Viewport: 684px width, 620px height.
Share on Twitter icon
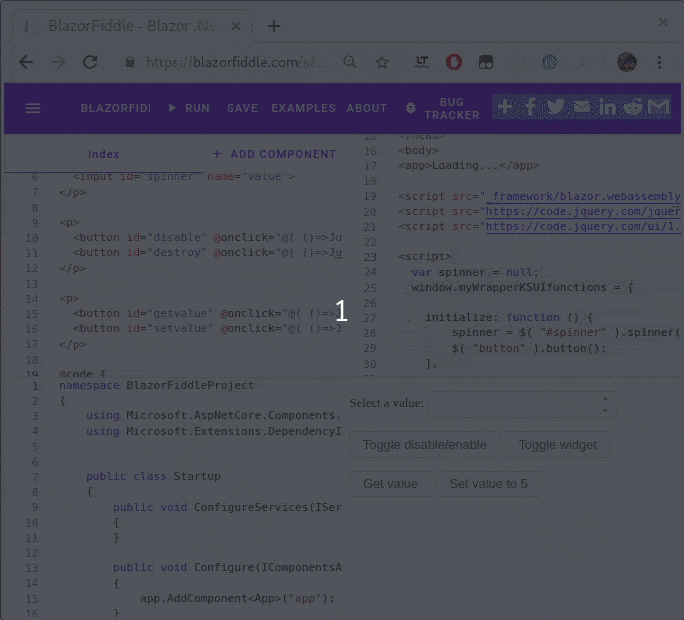coord(555,107)
